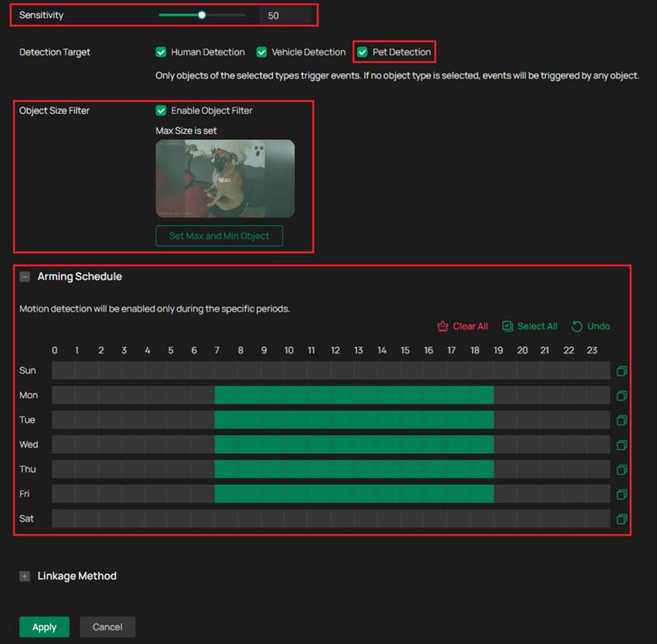657x644 pixels.
Task: Click hour 23 in the schedule header
Action: point(591,350)
